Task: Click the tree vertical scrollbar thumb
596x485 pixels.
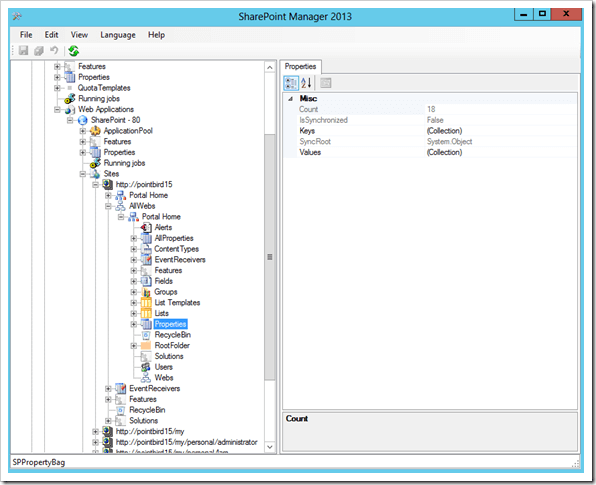Action: pyautogui.click(x=270, y=257)
